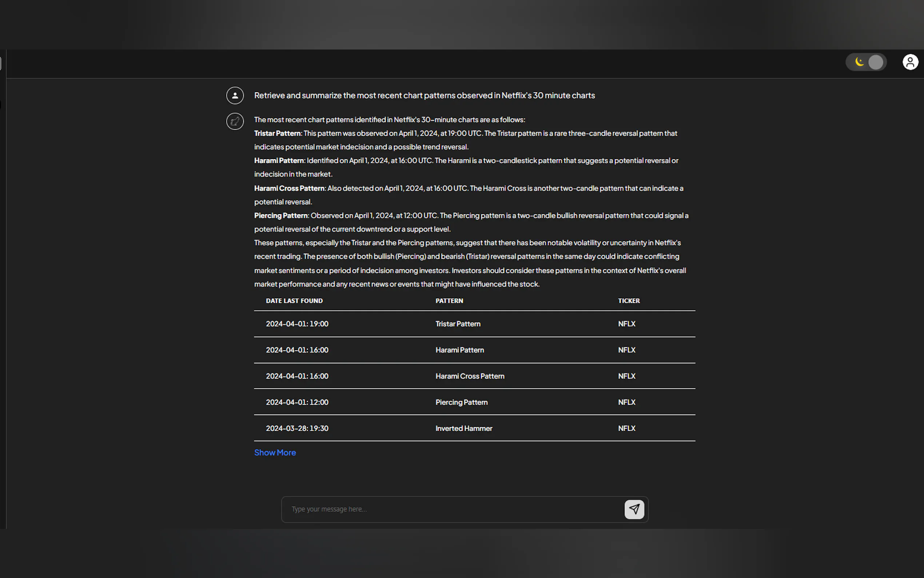Select the Tristar Pattern table cell
Viewport: 924px width, 578px height.
point(458,324)
